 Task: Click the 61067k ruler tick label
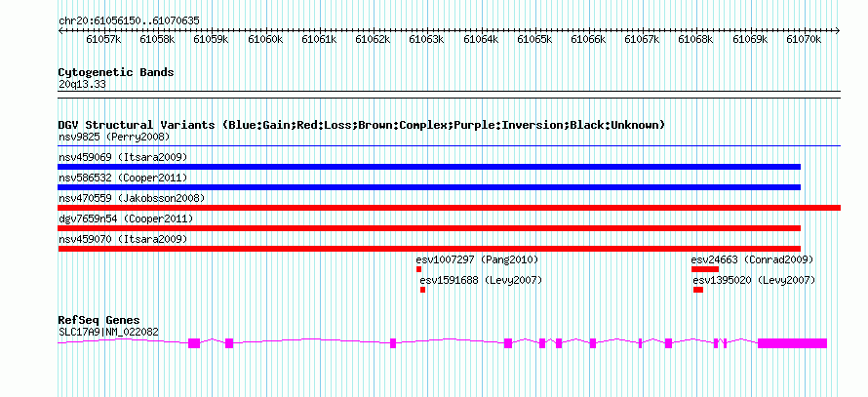642,39
